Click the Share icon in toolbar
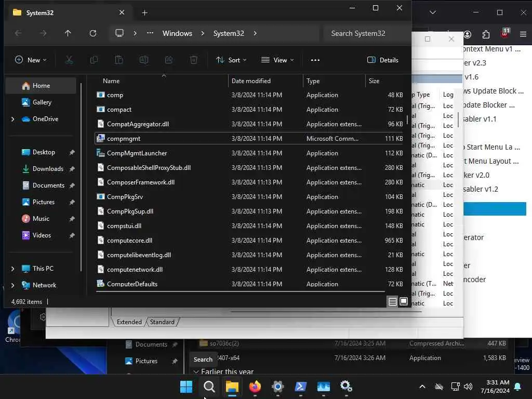Viewport: 532px width, 399px height. coord(169,60)
